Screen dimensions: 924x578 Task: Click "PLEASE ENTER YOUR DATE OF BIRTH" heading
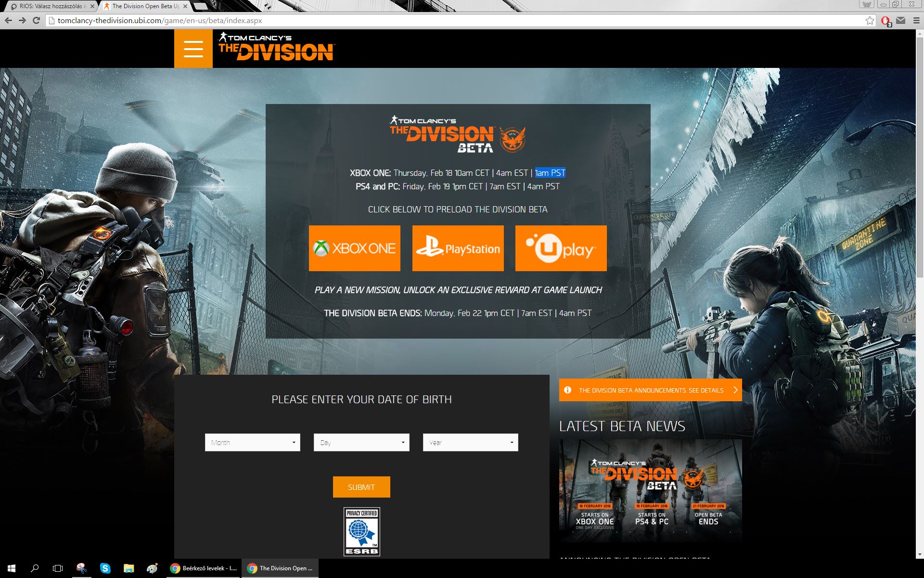click(361, 399)
